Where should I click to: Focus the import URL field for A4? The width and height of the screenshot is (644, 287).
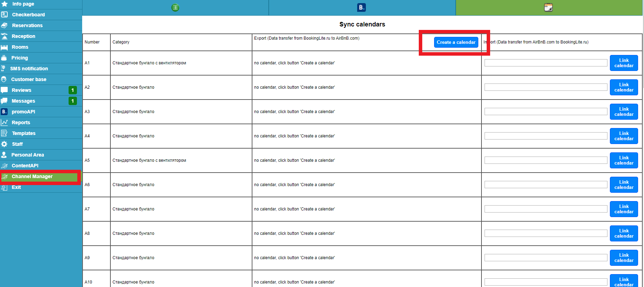pyautogui.click(x=546, y=136)
